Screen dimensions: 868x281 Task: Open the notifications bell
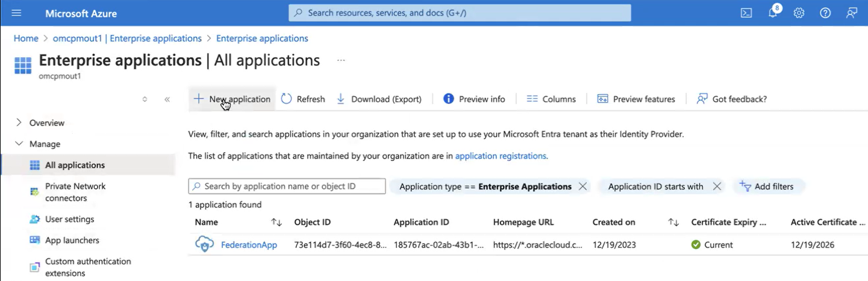click(x=773, y=13)
